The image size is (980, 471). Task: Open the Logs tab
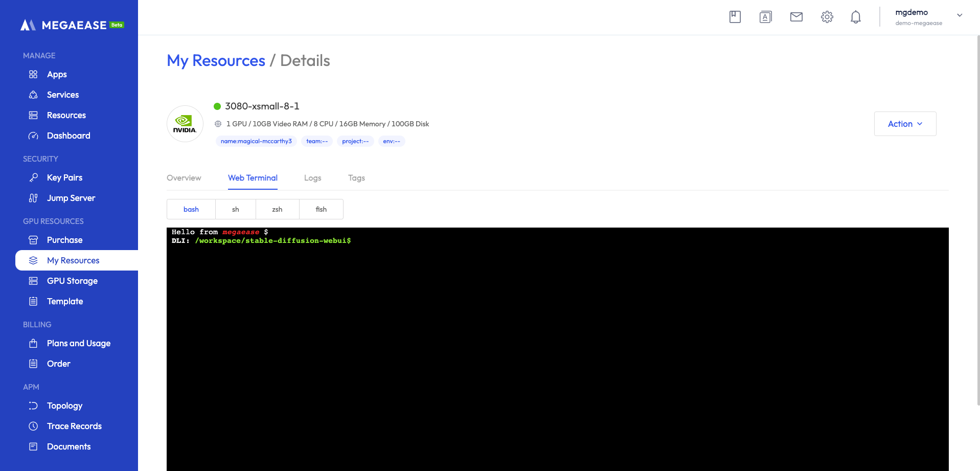click(x=312, y=178)
